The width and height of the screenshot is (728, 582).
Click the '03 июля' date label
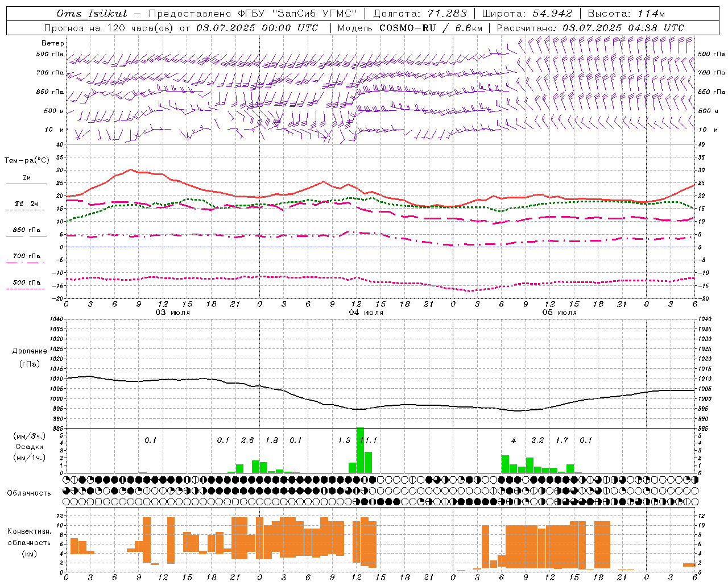173,313
